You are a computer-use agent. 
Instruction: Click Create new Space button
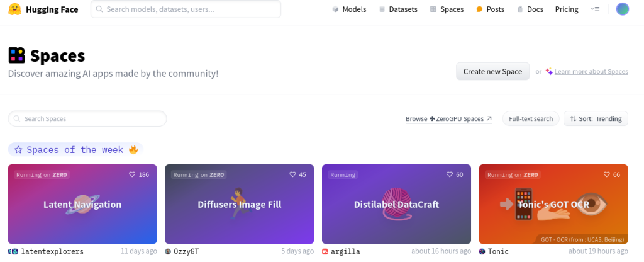[x=492, y=72]
